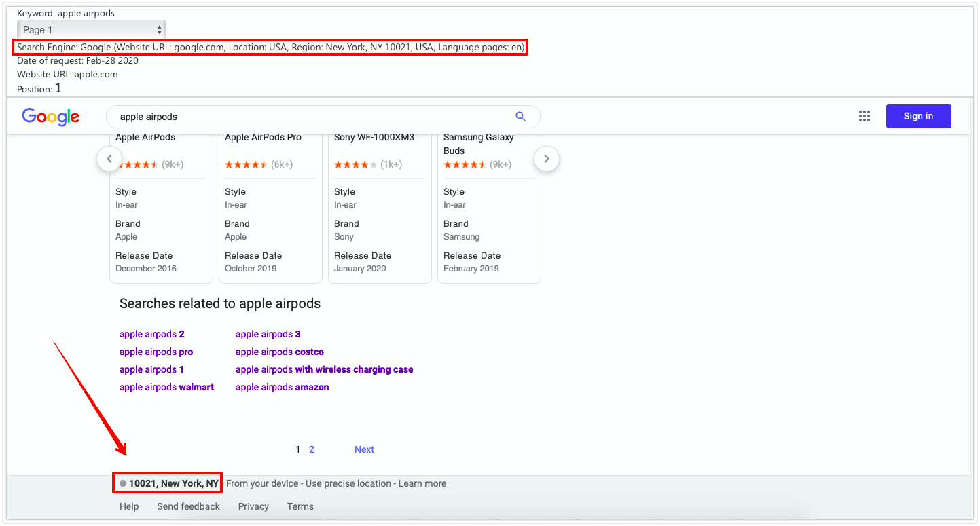Open the Page 1 dropdown
980x526 pixels.
(x=92, y=30)
